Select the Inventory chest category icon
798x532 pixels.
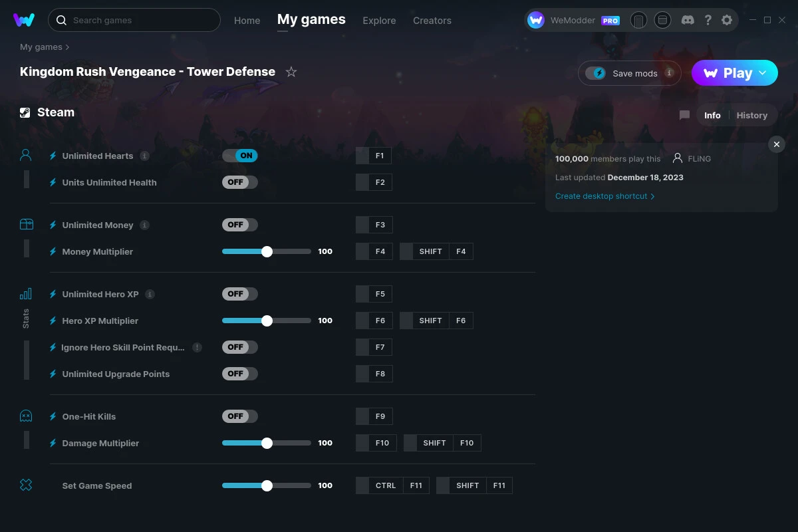click(x=26, y=225)
